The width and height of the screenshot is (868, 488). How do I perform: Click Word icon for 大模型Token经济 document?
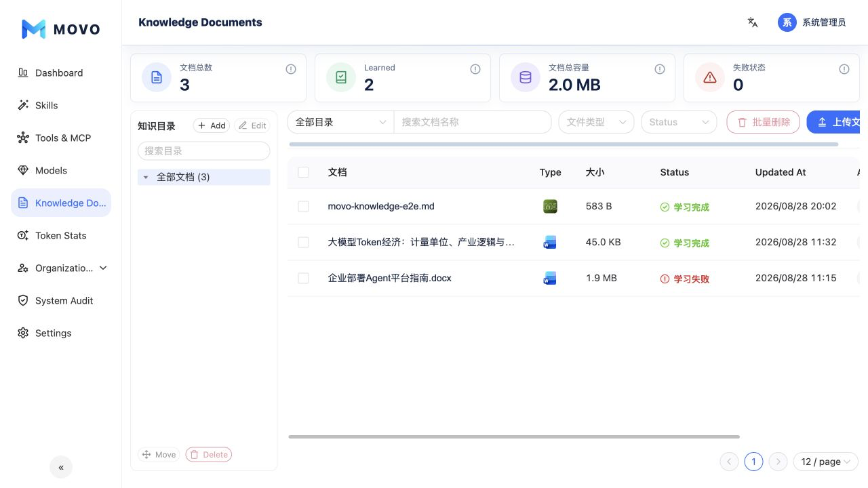coord(550,243)
